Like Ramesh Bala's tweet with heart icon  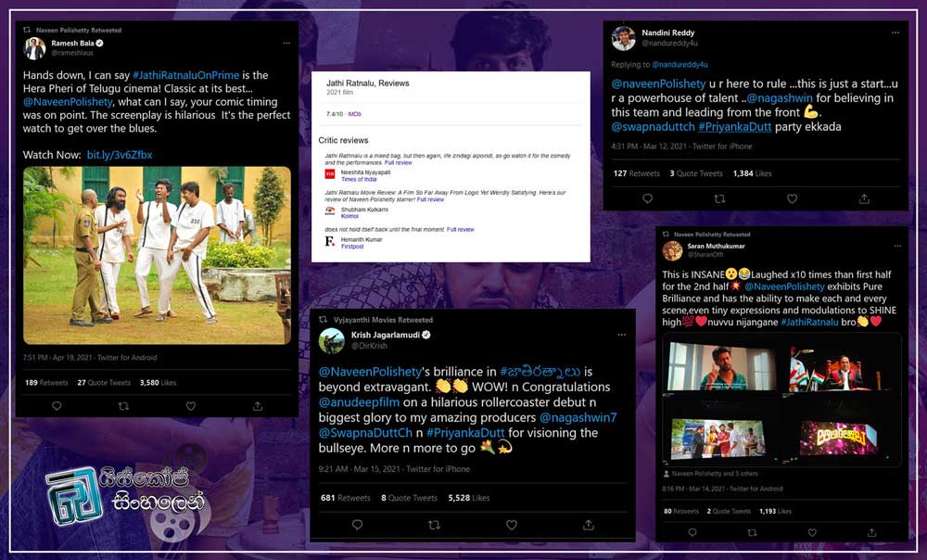(191, 406)
